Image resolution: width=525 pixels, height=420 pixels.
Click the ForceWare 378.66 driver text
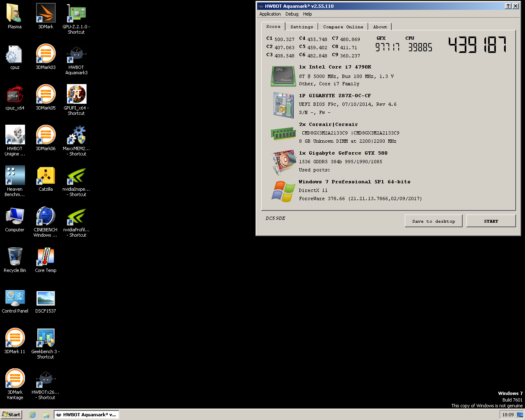tap(360, 199)
